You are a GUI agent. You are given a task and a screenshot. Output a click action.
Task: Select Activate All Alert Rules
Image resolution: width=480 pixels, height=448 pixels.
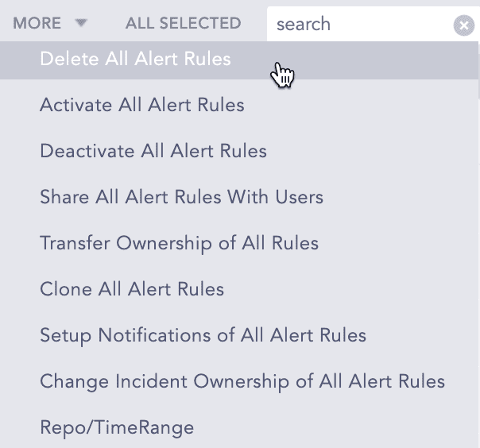click(x=142, y=105)
